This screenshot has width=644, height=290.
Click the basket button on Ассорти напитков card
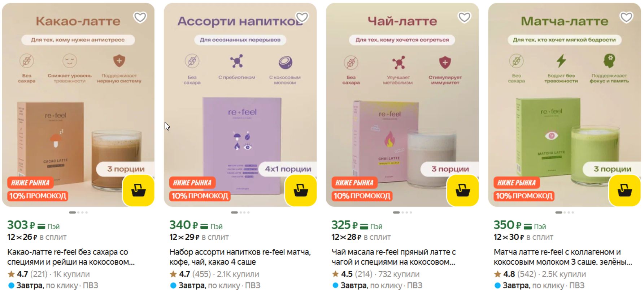(x=301, y=190)
